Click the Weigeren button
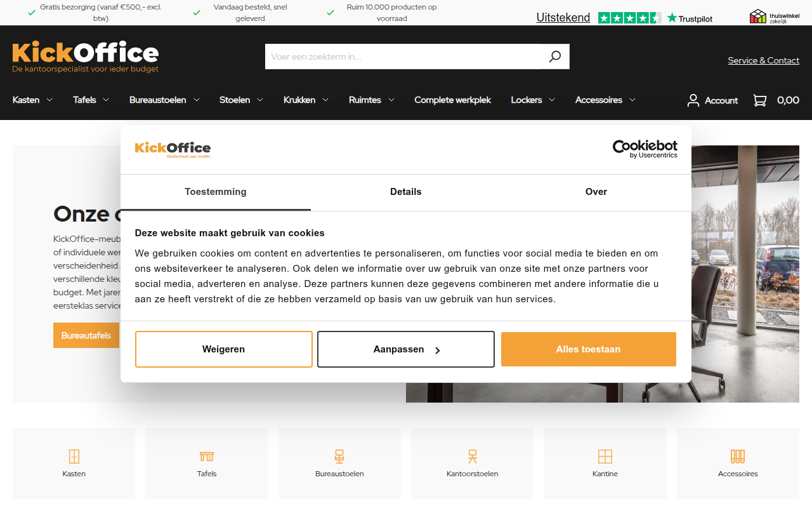Viewport: 812px width, 508px height. (x=224, y=349)
